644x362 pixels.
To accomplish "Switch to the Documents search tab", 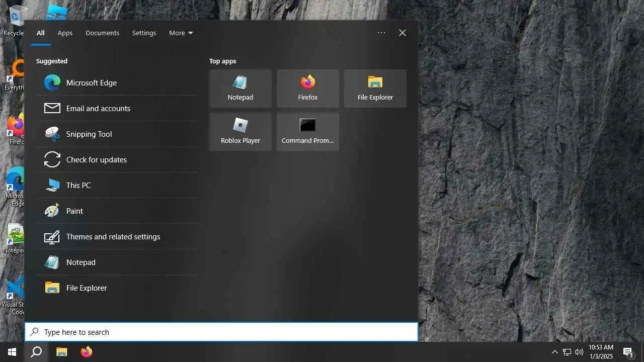I will tap(102, 33).
